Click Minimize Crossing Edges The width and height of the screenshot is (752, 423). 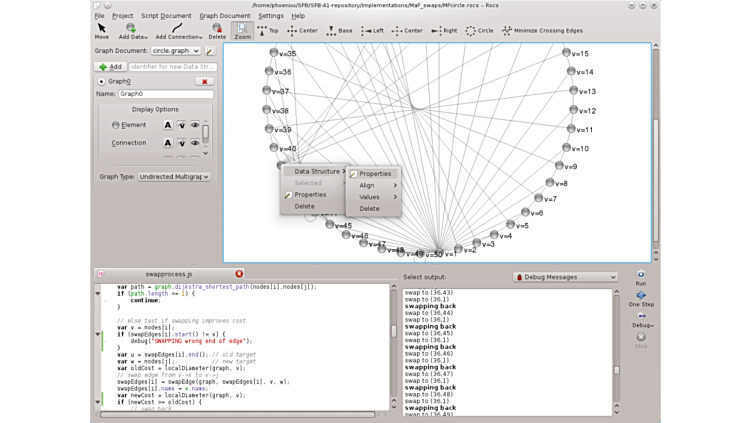[546, 31]
